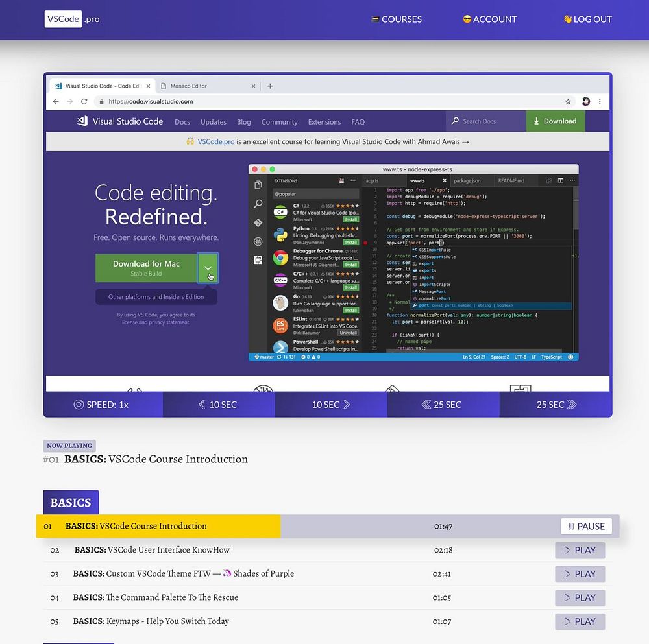The height and width of the screenshot is (644, 649).
Task: Click browser forward arrow in video
Action: [70, 101]
